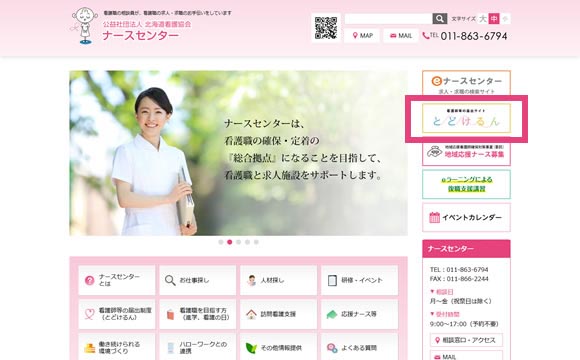Open the とどけるん banner
580x360 pixels.
[466, 118]
